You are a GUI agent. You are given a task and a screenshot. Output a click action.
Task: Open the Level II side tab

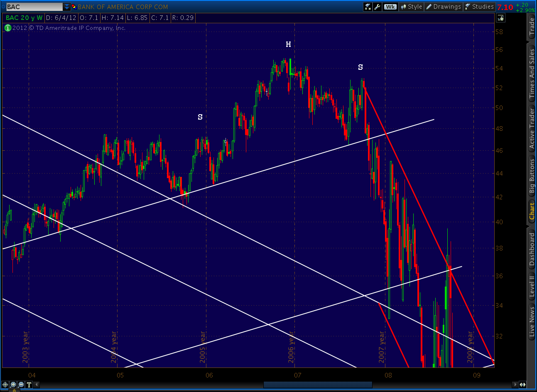tap(532, 286)
